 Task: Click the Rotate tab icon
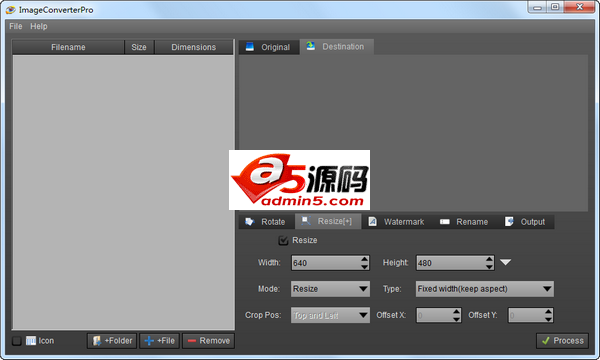click(250, 222)
